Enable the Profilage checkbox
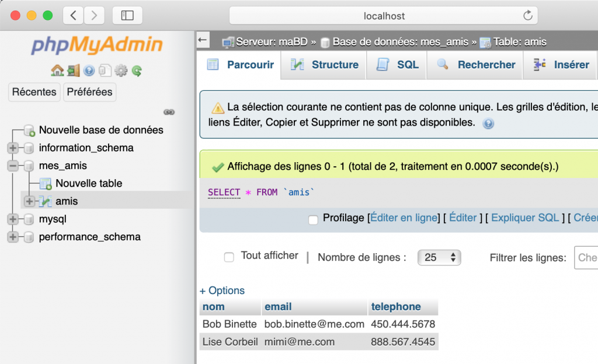Screen dimensions: 598x364 pos(313,220)
